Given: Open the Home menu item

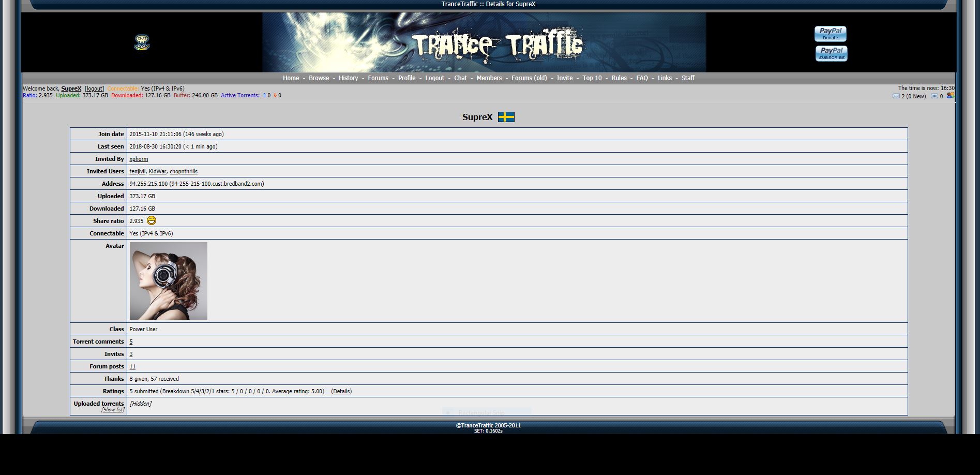Looking at the screenshot, I should click(291, 78).
